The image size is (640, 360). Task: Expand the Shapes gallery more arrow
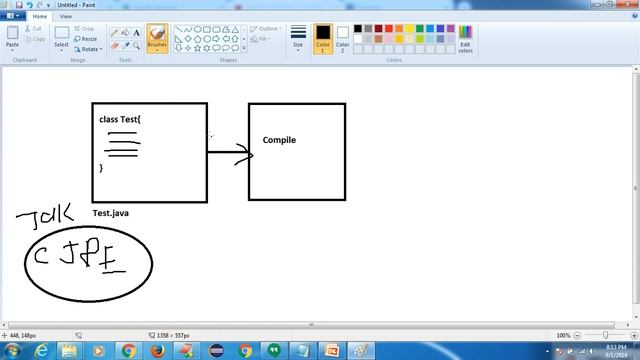click(x=244, y=48)
